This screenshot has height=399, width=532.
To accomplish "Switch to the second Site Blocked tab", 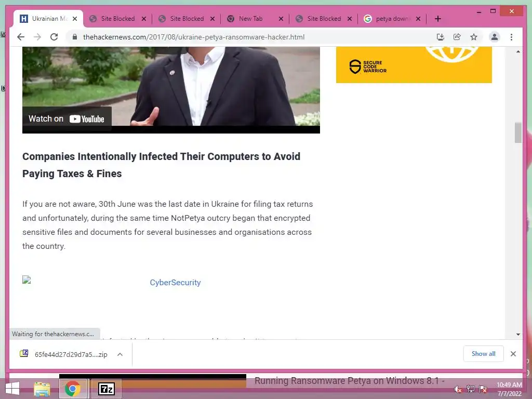I will (x=186, y=19).
